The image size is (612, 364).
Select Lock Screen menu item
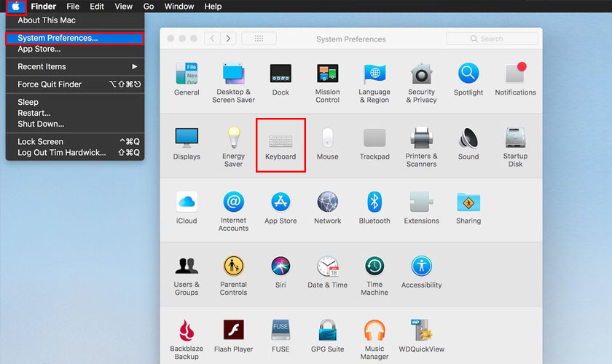[x=75, y=142]
